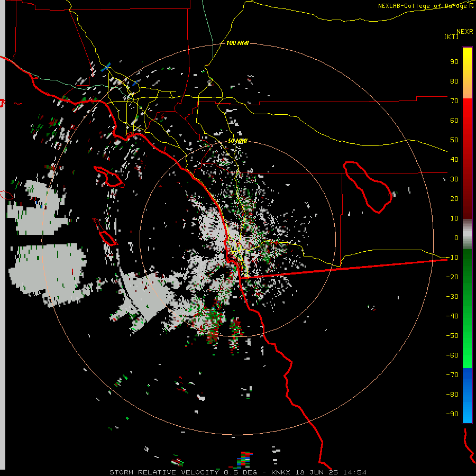
Task: Click the -10 value on the velocity scale
Action: 452,258
